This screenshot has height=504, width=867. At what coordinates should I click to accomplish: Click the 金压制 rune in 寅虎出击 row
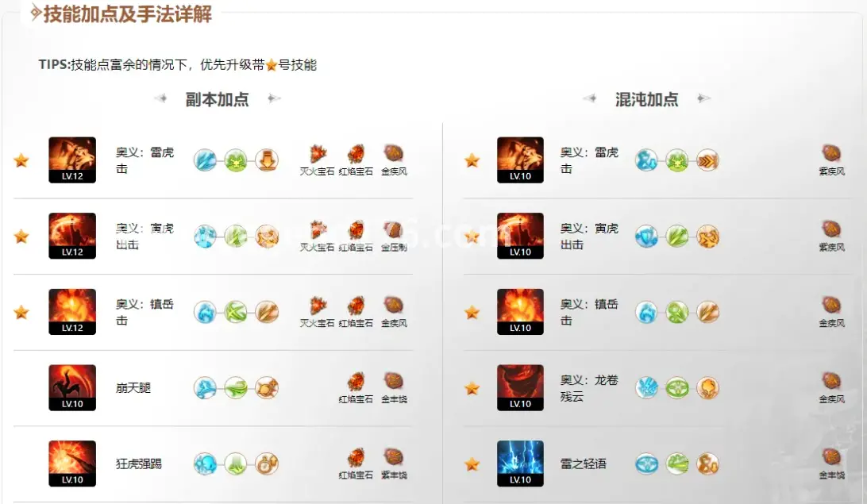coord(394,236)
